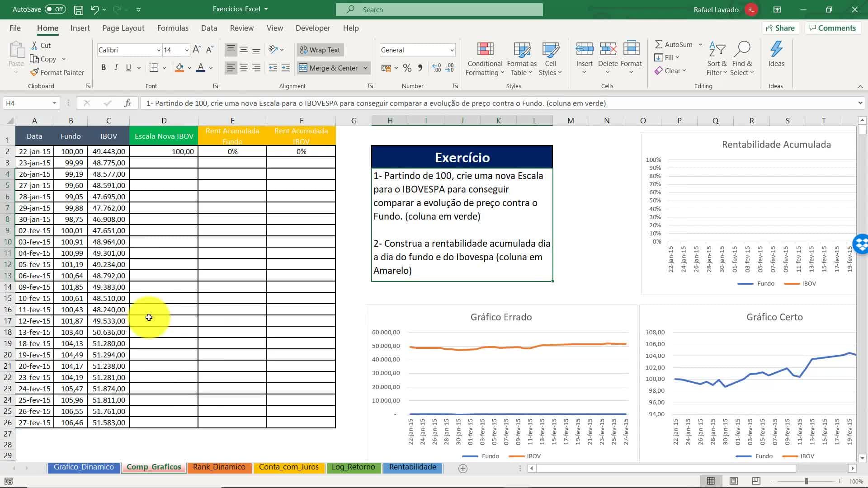Viewport: 868px width, 488px height.
Task: Open the Grafico_Dinamico sheet tab
Action: 84,467
